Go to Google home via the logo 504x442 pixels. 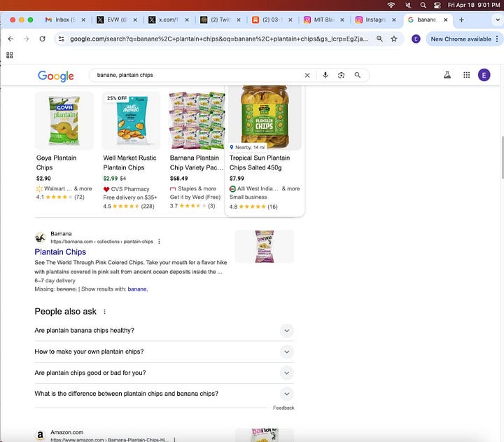pyautogui.click(x=55, y=76)
